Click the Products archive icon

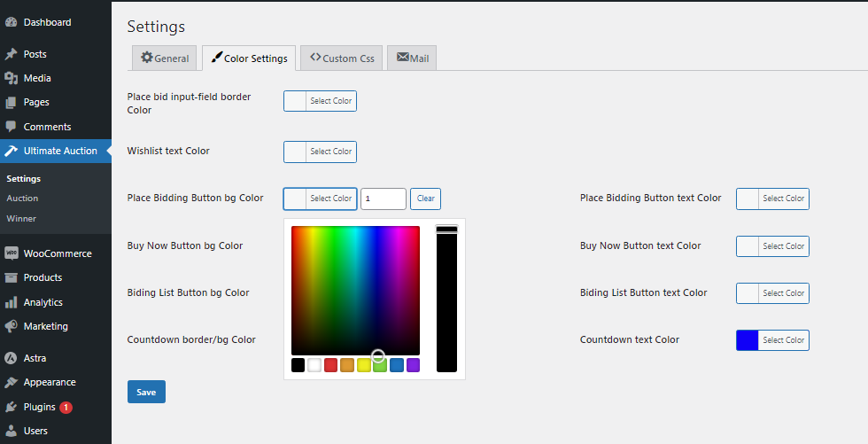pos(11,277)
